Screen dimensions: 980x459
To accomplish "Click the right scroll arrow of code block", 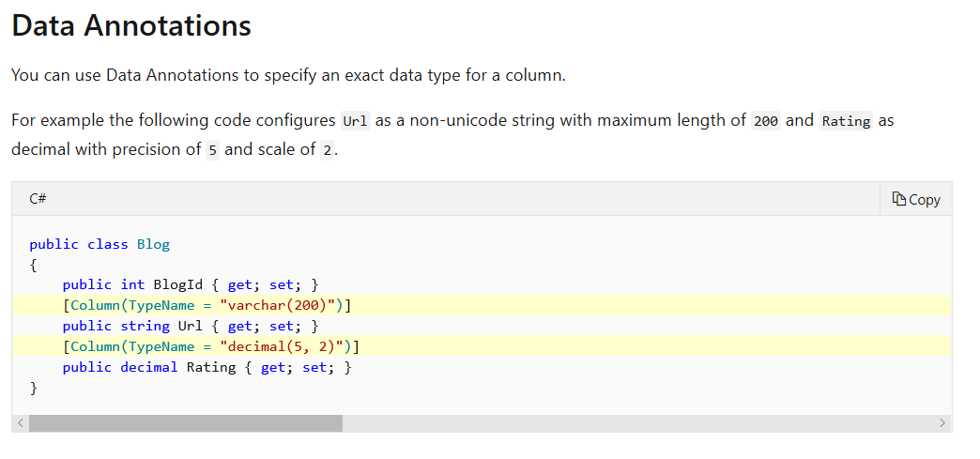I will [942, 423].
